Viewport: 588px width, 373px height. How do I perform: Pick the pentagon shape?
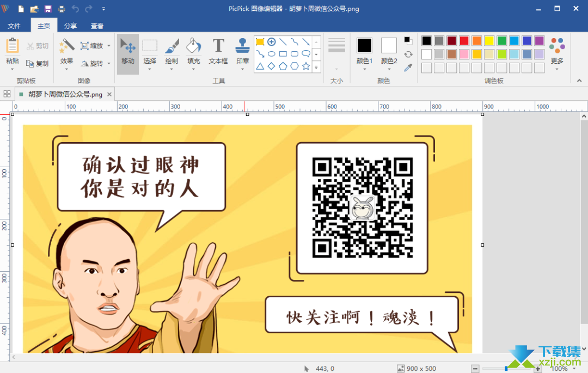click(283, 66)
